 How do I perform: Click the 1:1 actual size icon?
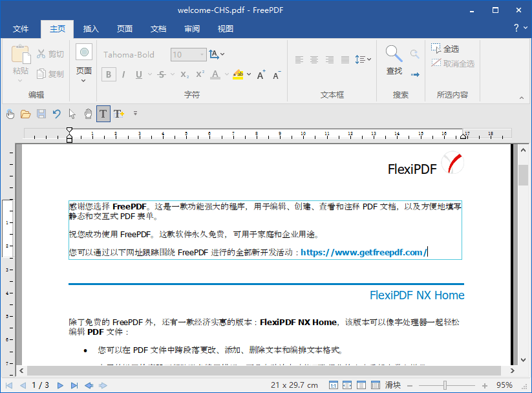pyautogui.click(x=333, y=385)
